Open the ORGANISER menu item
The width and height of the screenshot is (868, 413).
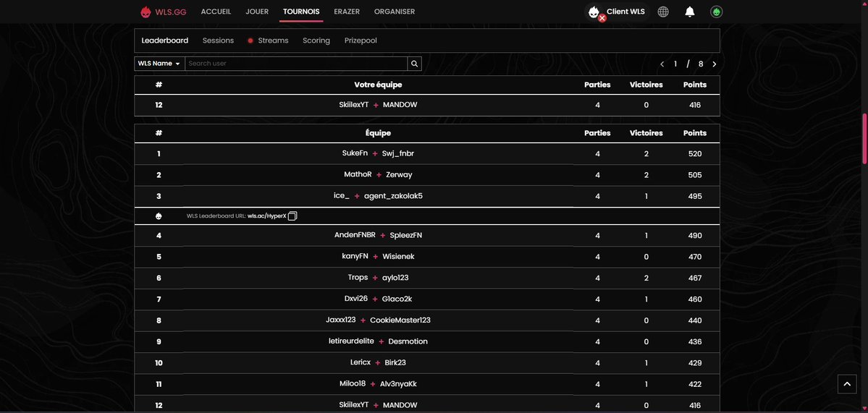(394, 12)
